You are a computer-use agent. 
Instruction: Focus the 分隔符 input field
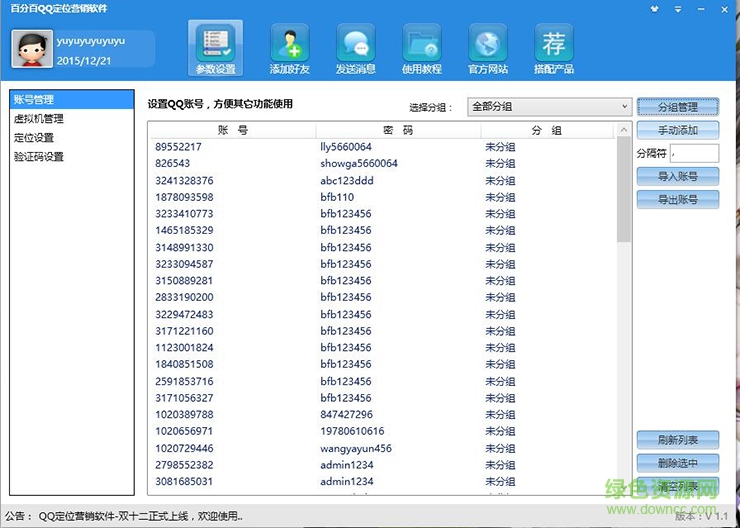pyautogui.click(x=694, y=153)
